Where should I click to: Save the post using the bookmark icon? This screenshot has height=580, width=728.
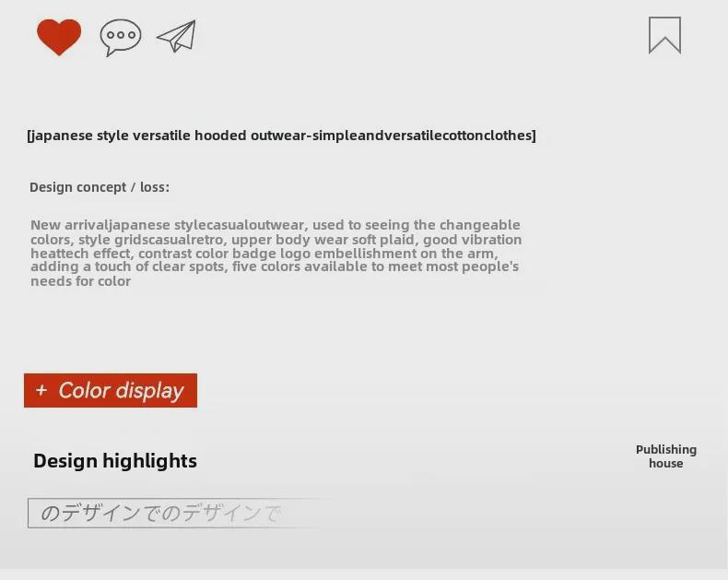tap(664, 35)
